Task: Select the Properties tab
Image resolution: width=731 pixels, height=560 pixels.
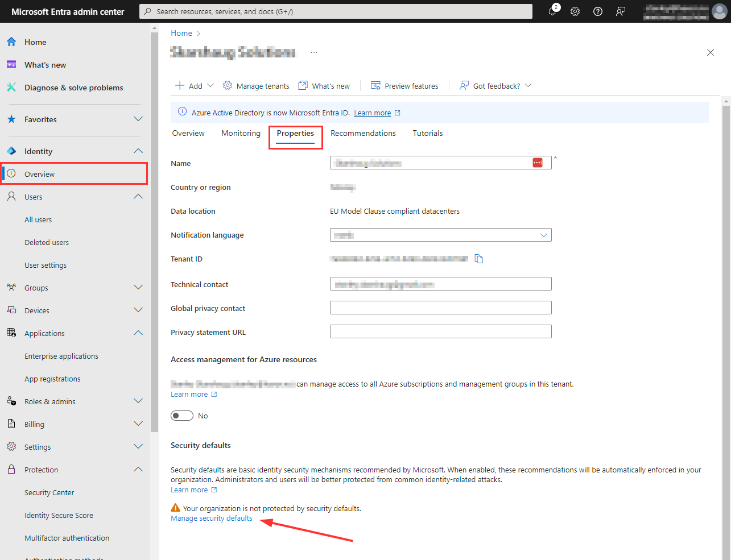Action: (x=295, y=133)
